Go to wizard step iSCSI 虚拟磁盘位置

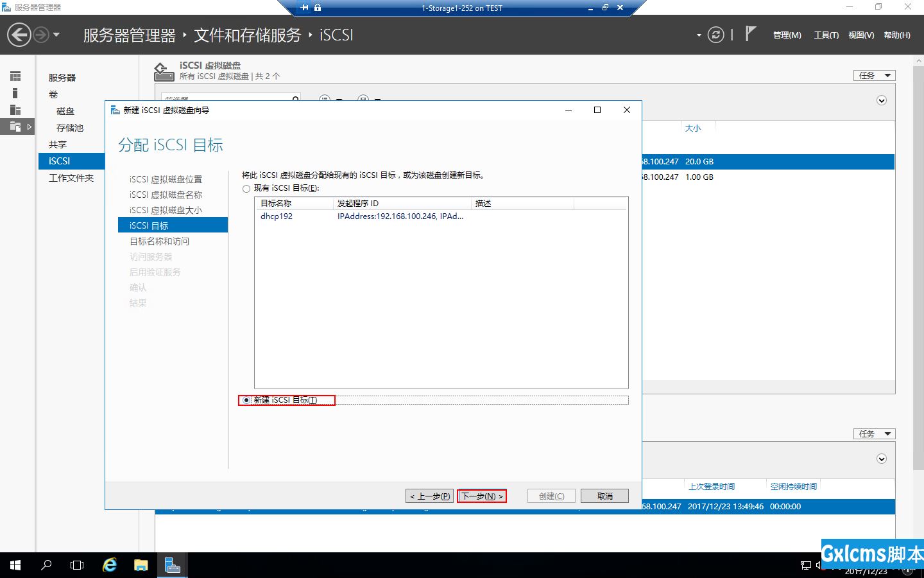coord(166,180)
